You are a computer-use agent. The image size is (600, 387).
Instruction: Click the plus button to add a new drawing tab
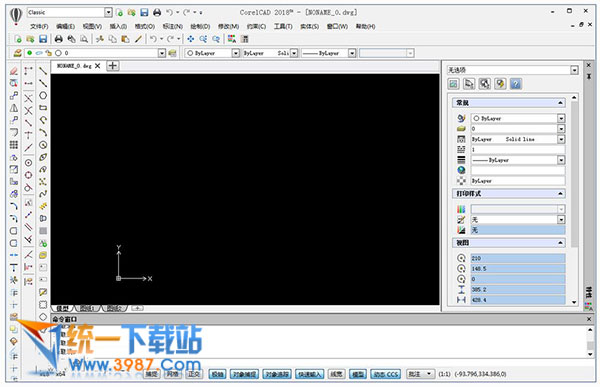click(x=112, y=66)
